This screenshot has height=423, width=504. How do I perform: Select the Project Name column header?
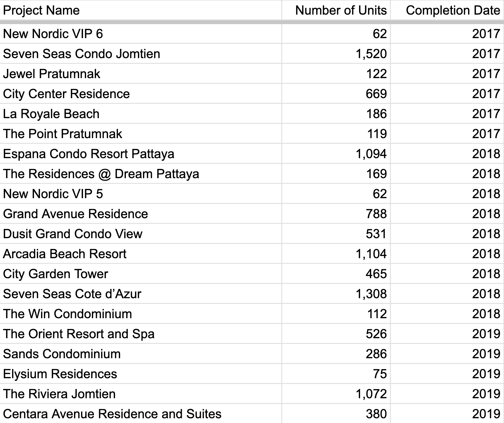coord(140,10)
